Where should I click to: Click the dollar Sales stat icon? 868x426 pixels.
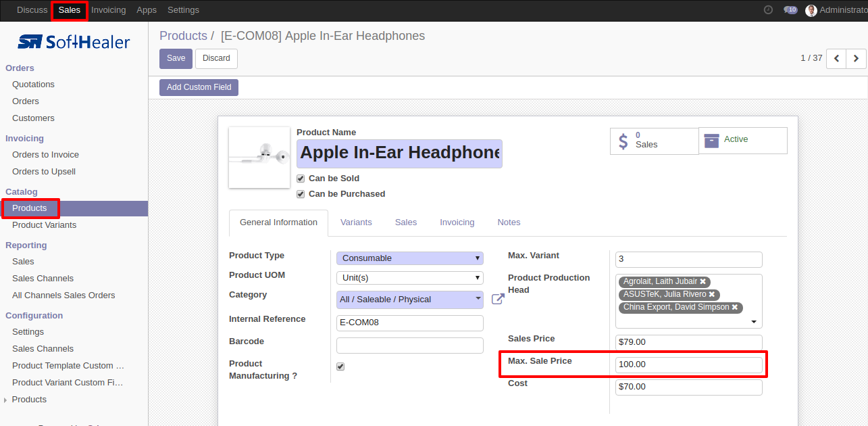tap(623, 141)
